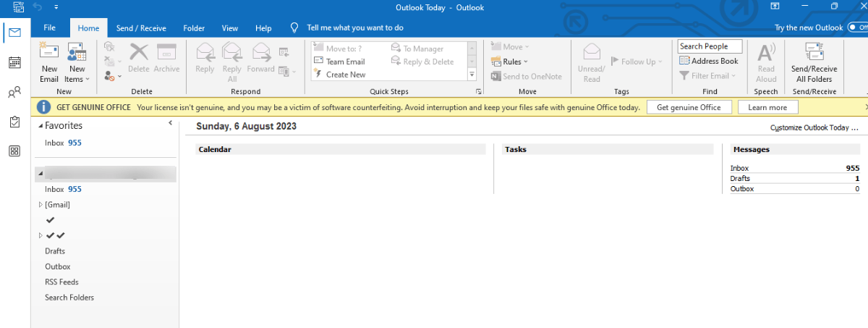The width and height of the screenshot is (868, 328).
Task: Open more apps icon in sidebar
Action: tap(14, 151)
